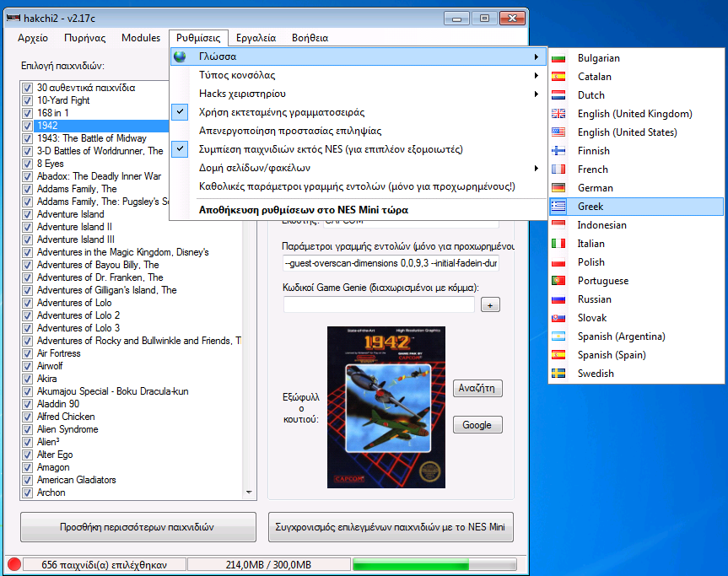This screenshot has width=728, height=576.
Task: Select Alien Syndrome in the game list
Action: click(x=67, y=429)
